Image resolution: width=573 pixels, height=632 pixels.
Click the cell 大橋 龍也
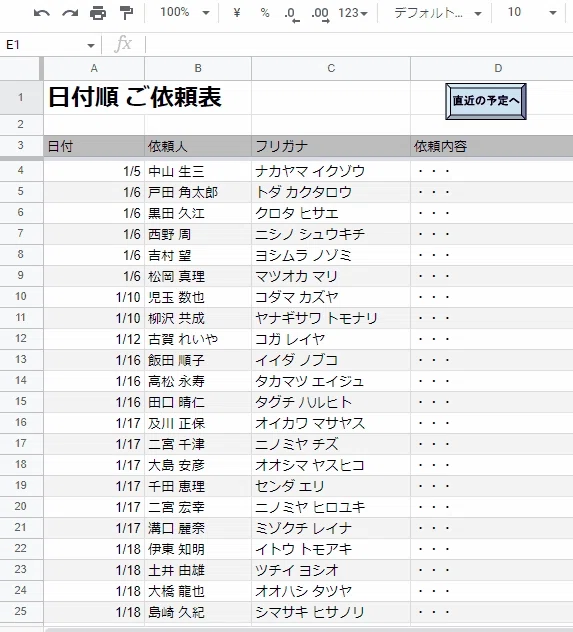[x=198, y=591]
